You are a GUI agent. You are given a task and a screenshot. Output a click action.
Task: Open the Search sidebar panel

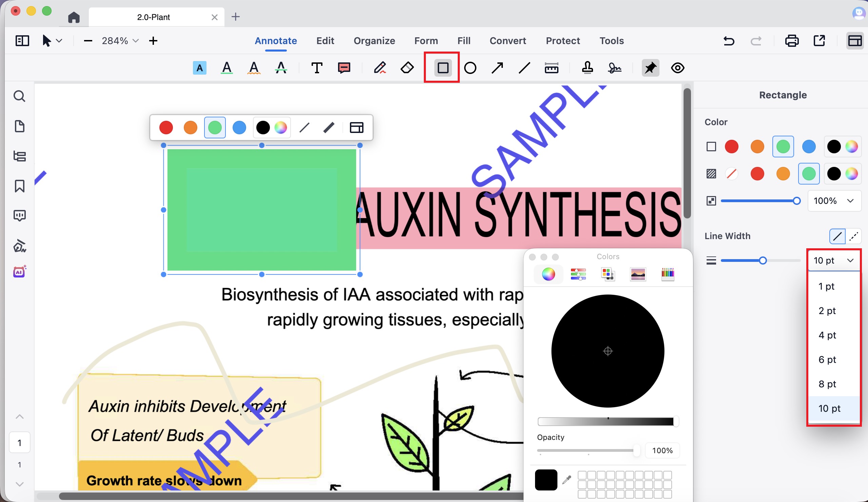(x=19, y=96)
